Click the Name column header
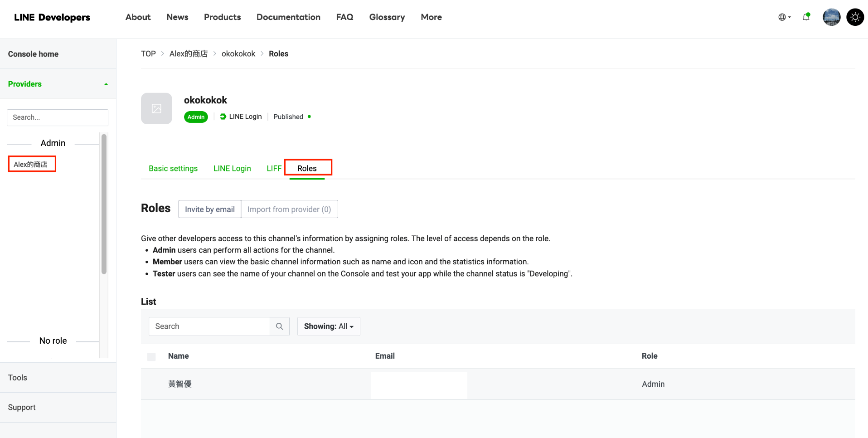Image resolution: width=868 pixels, height=438 pixels. tap(179, 356)
